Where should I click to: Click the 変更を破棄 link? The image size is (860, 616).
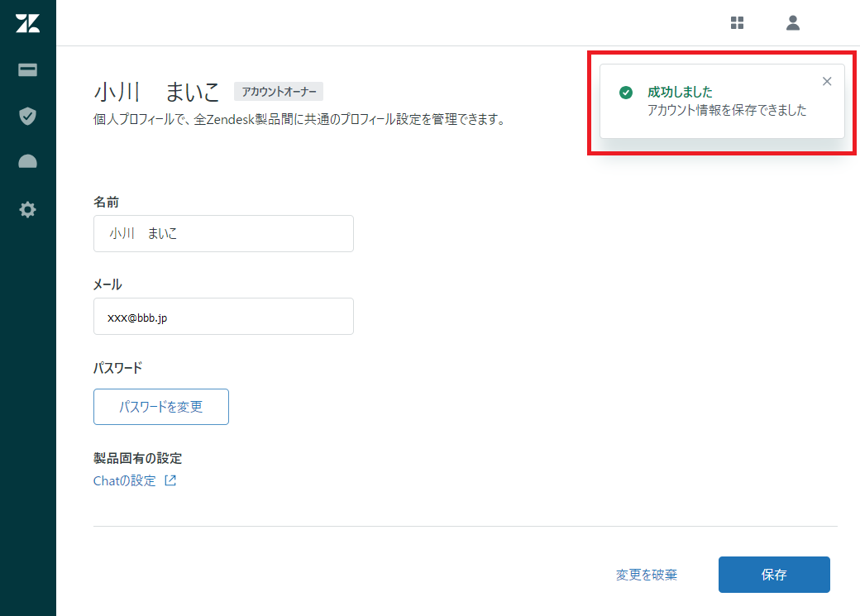(646, 575)
